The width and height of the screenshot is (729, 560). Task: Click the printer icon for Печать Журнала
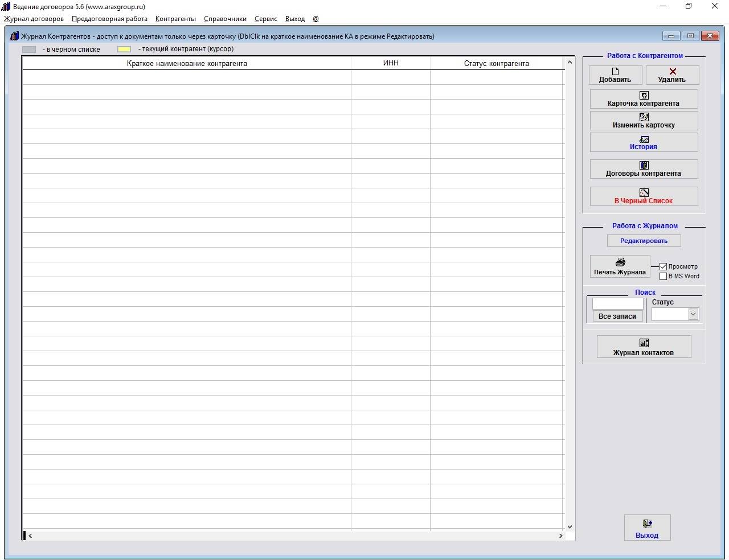(620, 262)
